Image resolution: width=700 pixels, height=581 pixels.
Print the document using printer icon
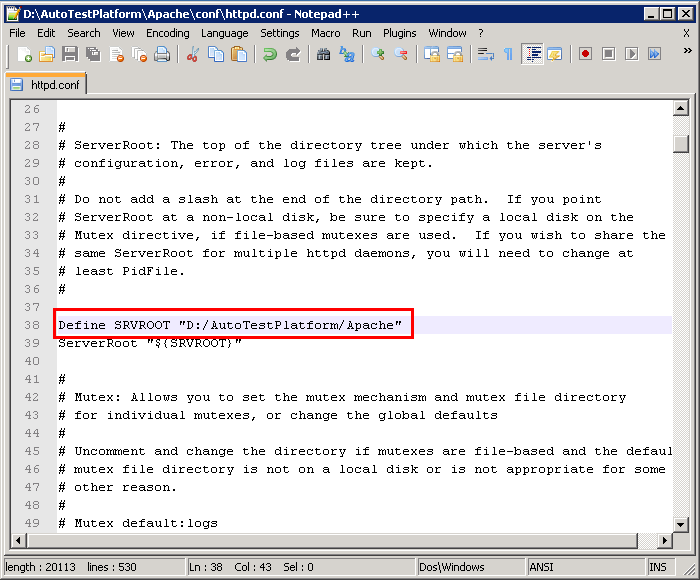(x=162, y=54)
